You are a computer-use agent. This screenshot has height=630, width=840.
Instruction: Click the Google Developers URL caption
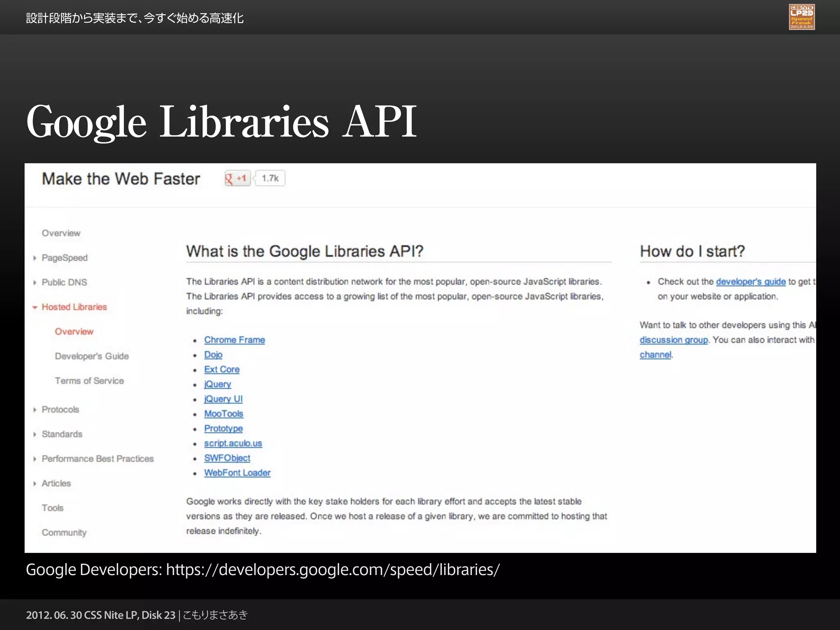pyautogui.click(x=263, y=570)
